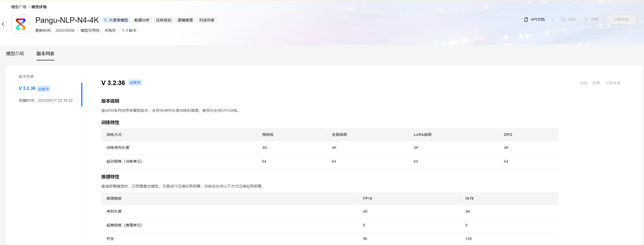
Task: Click the 任务规划 tag
Action: [164, 20]
